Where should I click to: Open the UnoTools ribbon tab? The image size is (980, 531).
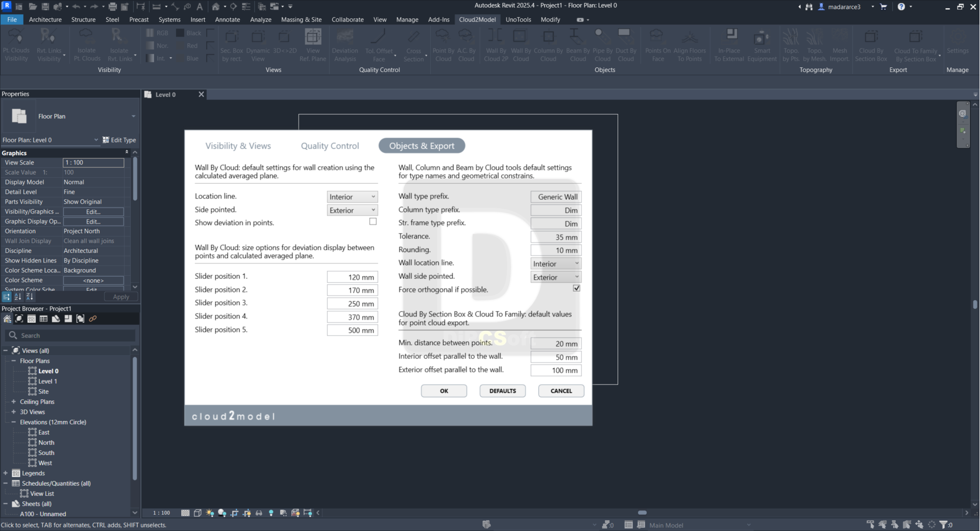coord(518,19)
